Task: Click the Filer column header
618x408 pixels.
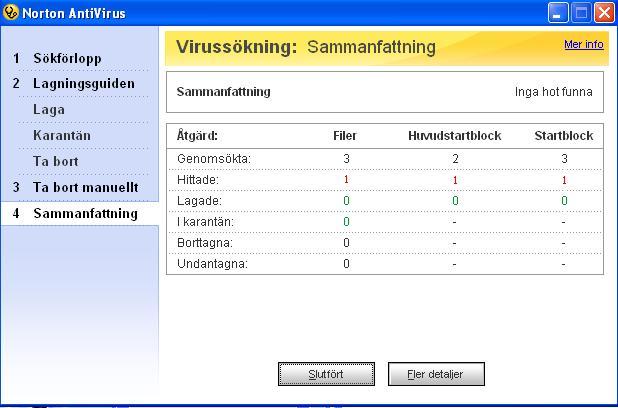Action: point(345,136)
